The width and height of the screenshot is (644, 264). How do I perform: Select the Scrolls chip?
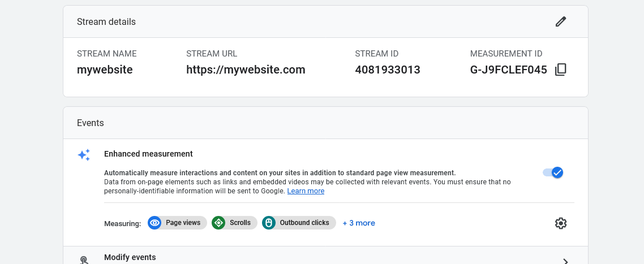tap(234, 223)
